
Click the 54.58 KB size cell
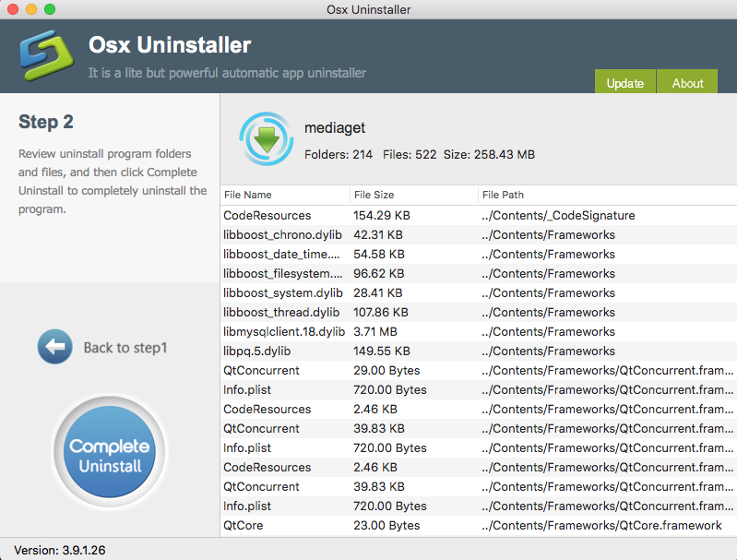tap(379, 254)
